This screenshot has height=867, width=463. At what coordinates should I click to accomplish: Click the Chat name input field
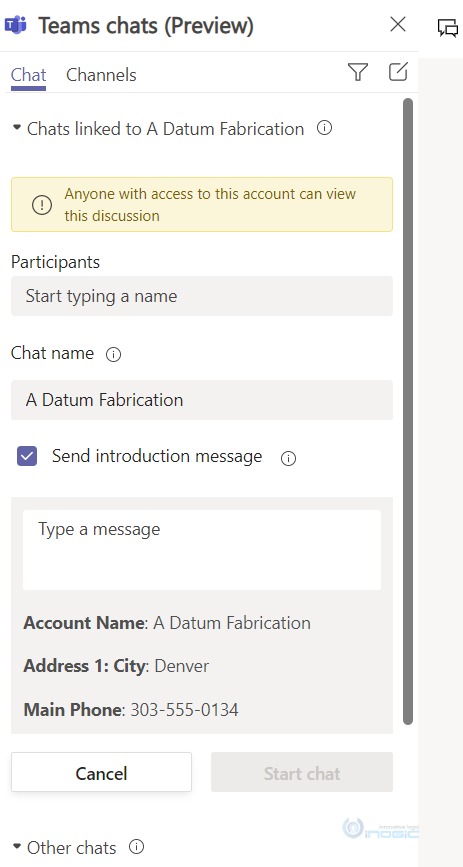tap(202, 400)
